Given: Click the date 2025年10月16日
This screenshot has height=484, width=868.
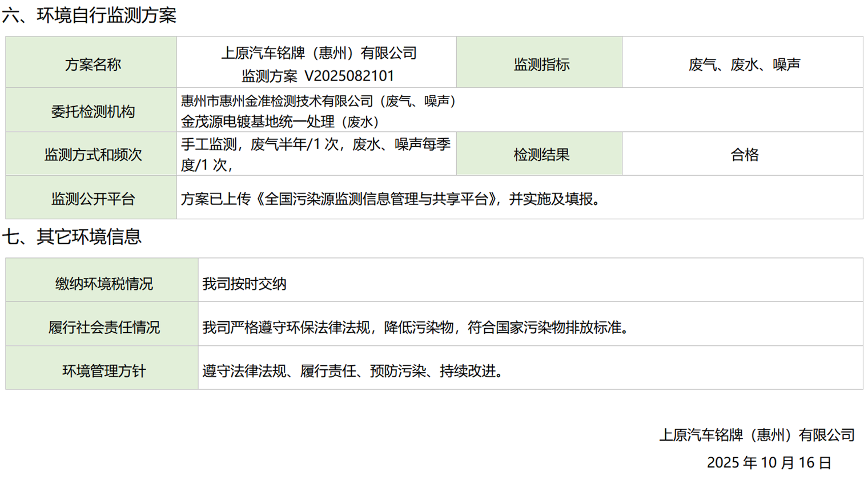Looking at the screenshot, I should [769, 462].
